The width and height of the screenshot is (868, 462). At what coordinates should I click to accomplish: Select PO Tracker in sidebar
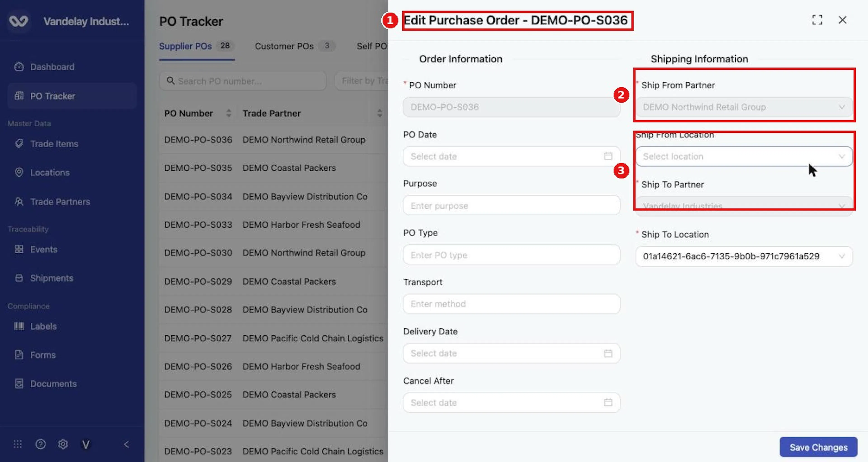(x=72, y=96)
